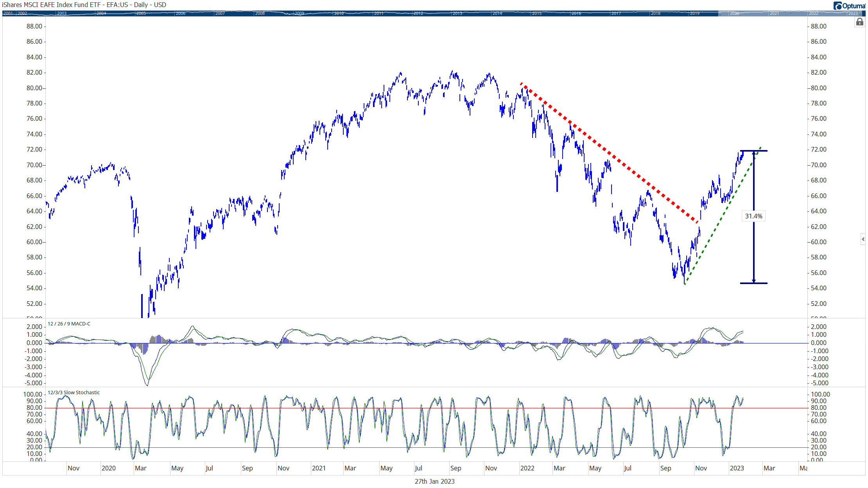
Task: Jump to 2012 in the overview timeline
Action: pyautogui.click(x=418, y=13)
